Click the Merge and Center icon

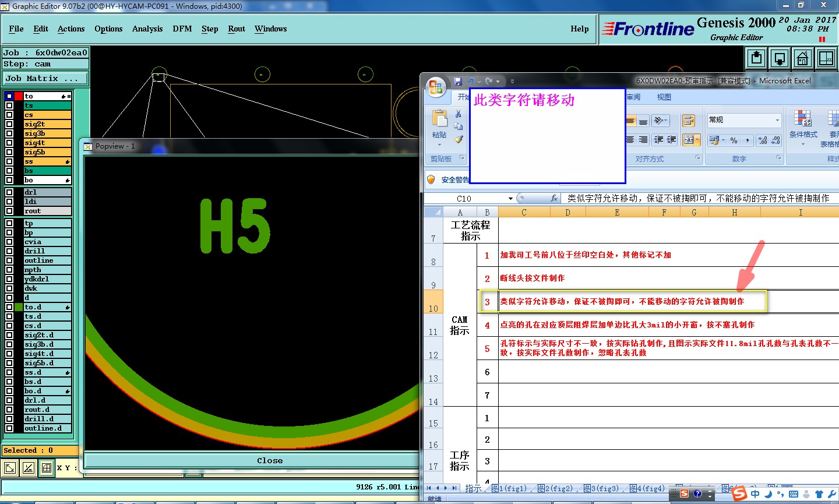coord(689,140)
